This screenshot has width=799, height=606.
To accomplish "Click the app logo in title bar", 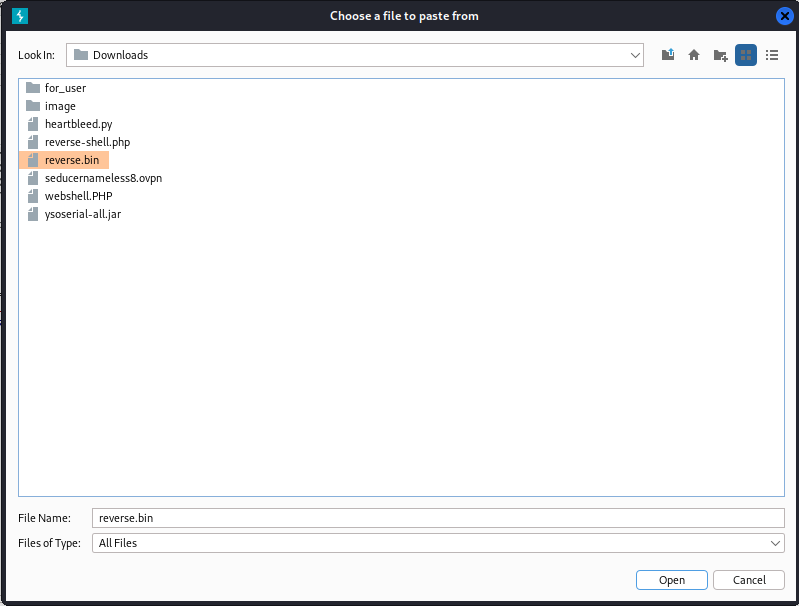I will 19,16.
